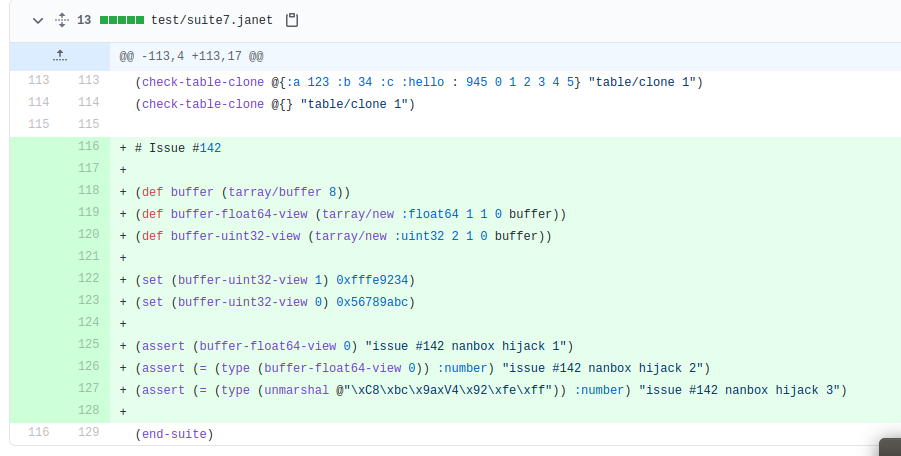Select new line number 122
901x456 pixels.
[x=88, y=278]
